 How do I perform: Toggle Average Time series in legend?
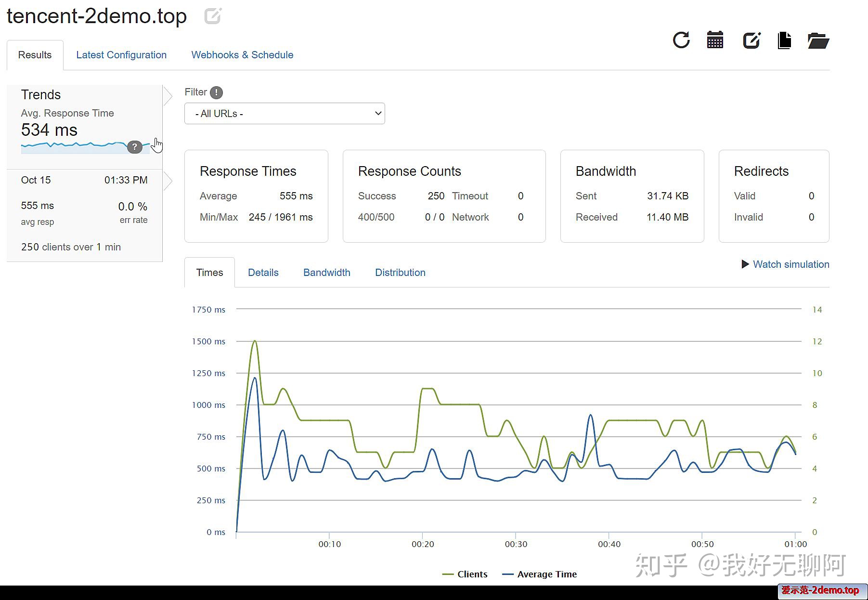[539, 574]
